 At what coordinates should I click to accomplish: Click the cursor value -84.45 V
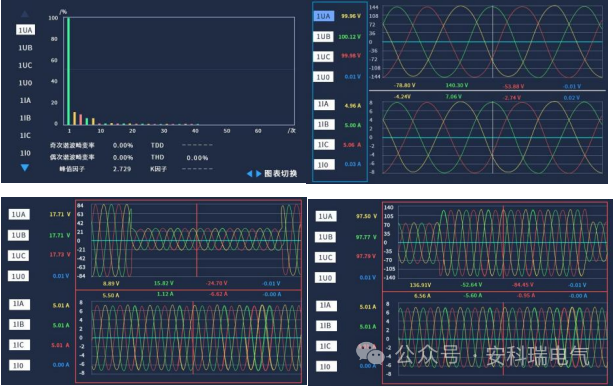[523, 285]
